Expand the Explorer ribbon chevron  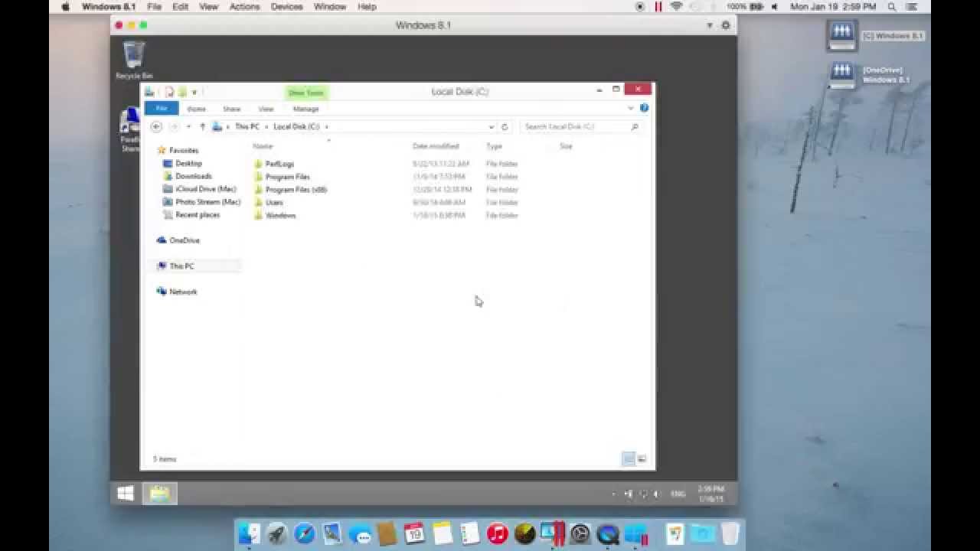[631, 109]
